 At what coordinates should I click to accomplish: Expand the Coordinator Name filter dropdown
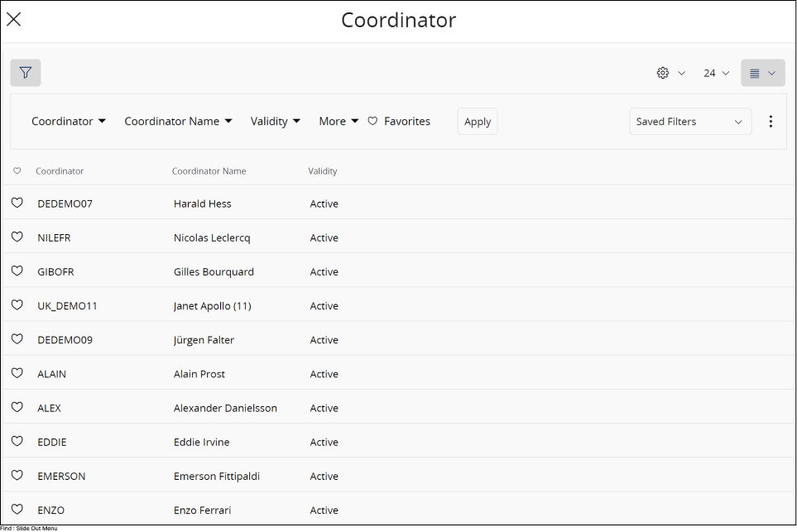(178, 122)
